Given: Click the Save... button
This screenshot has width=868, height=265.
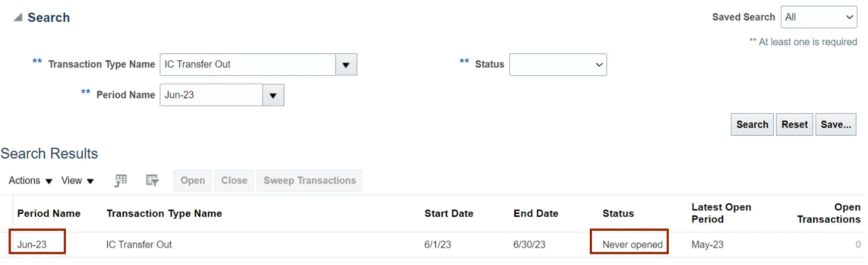Looking at the screenshot, I should click(835, 125).
